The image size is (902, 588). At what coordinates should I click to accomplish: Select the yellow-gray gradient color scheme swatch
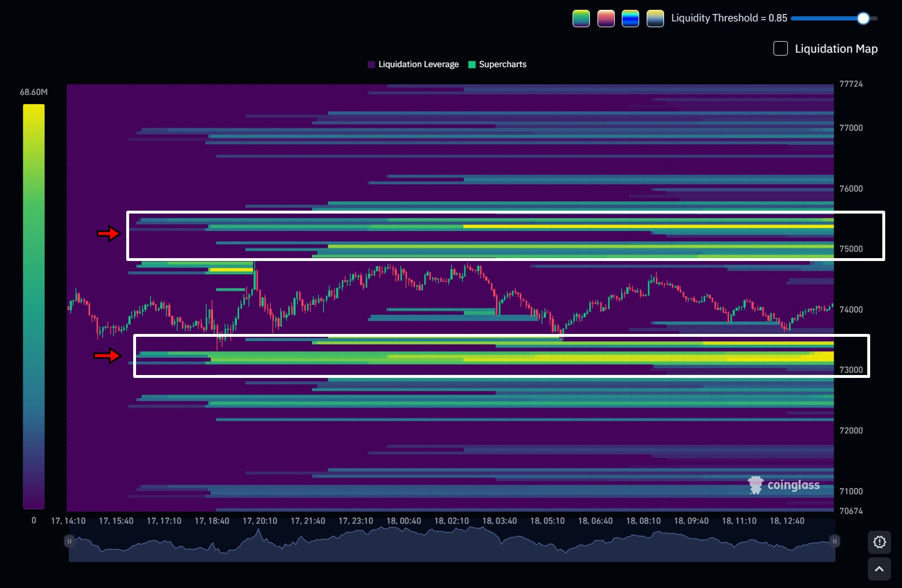[x=654, y=18]
